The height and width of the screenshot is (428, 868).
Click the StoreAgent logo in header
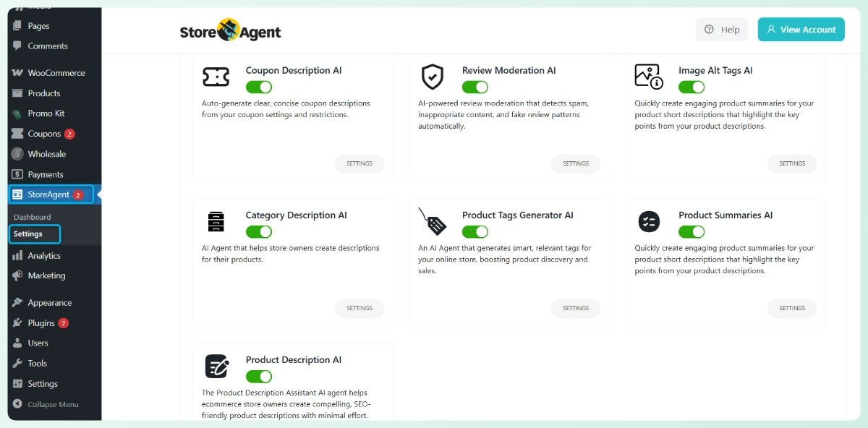point(230,30)
